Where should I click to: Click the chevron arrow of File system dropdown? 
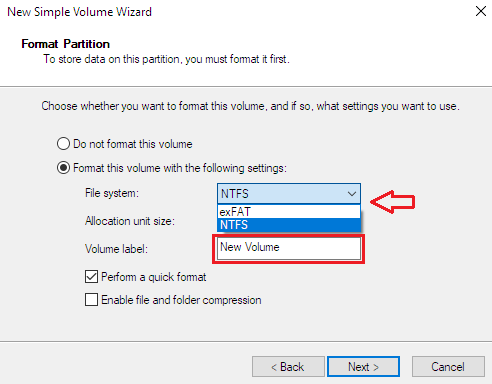352,194
